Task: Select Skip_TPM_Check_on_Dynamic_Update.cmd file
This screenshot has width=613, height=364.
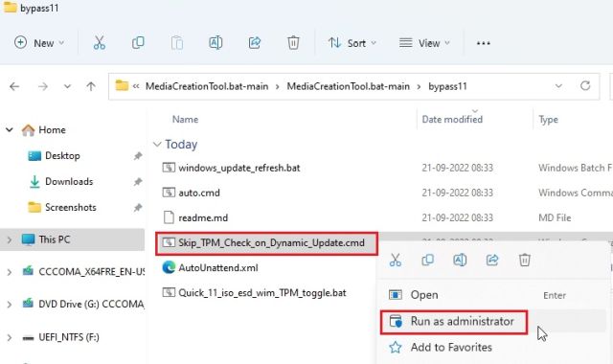Action: 271,242
